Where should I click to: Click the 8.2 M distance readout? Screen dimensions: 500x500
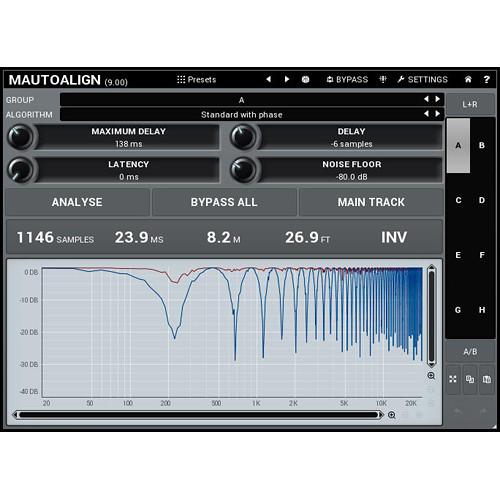tap(223, 237)
